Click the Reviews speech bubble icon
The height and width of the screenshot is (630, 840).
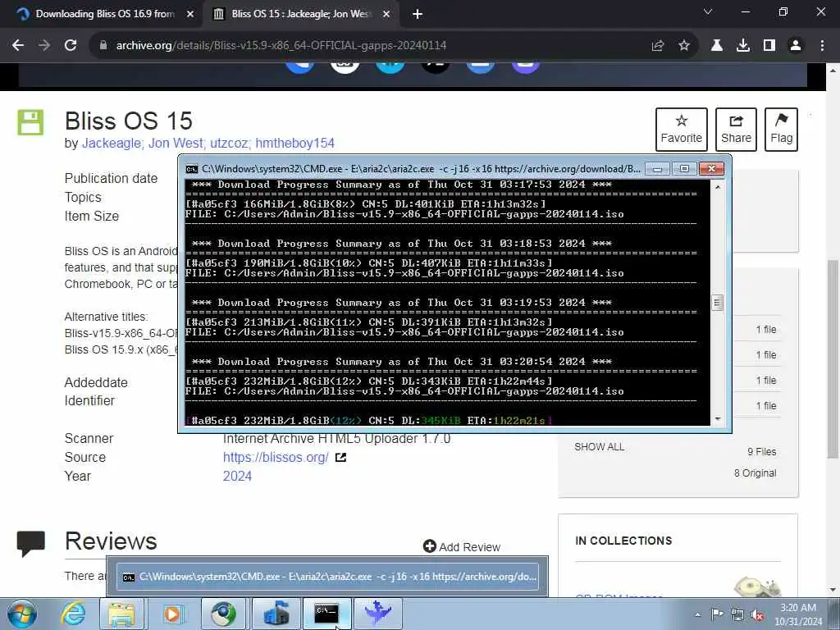point(30,543)
